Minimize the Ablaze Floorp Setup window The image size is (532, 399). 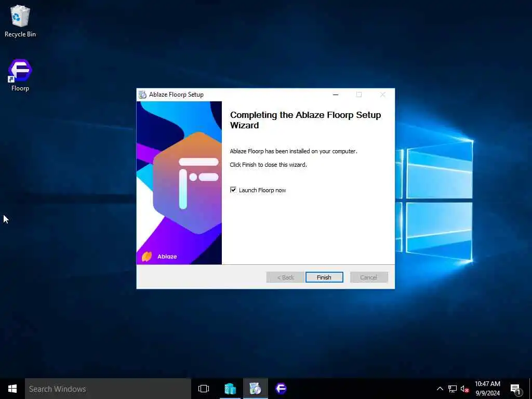point(336,95)
